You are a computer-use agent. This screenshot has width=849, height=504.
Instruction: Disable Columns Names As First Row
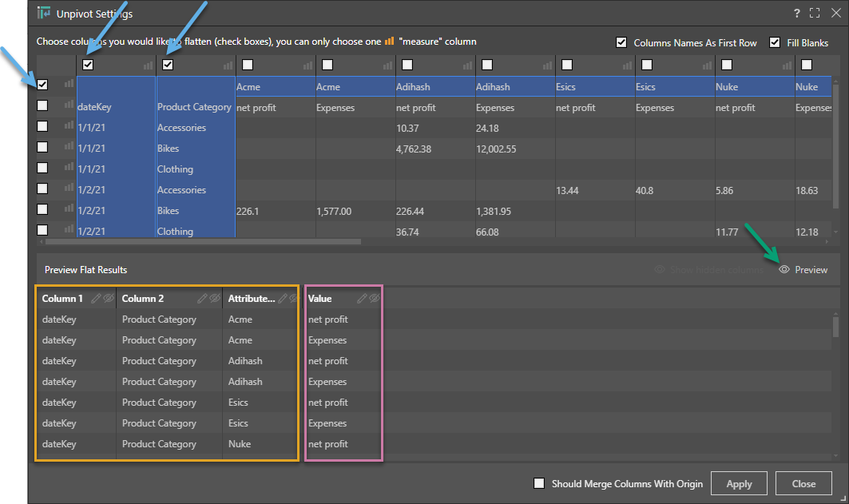pos(621,42)
